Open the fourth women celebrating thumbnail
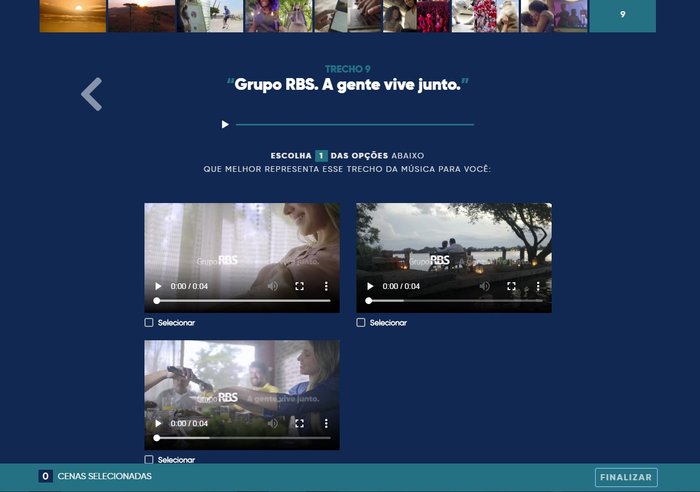This screenshot has height=492, width=700. (279, 16)
